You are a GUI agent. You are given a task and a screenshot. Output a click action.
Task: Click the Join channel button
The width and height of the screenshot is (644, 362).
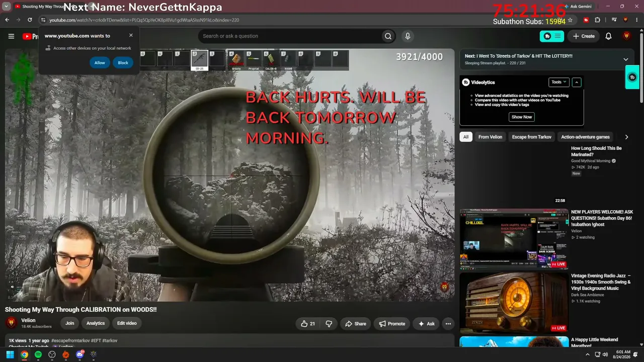coord(69,323)
